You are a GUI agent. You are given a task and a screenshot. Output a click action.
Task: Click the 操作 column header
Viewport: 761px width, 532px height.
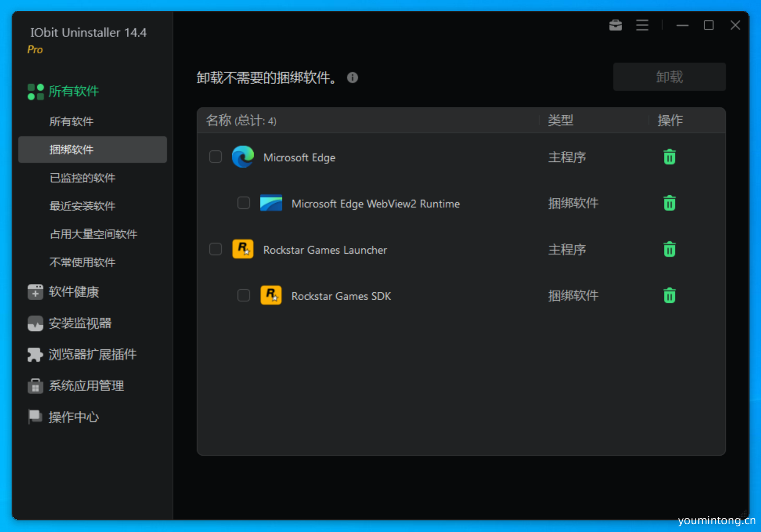670,121
